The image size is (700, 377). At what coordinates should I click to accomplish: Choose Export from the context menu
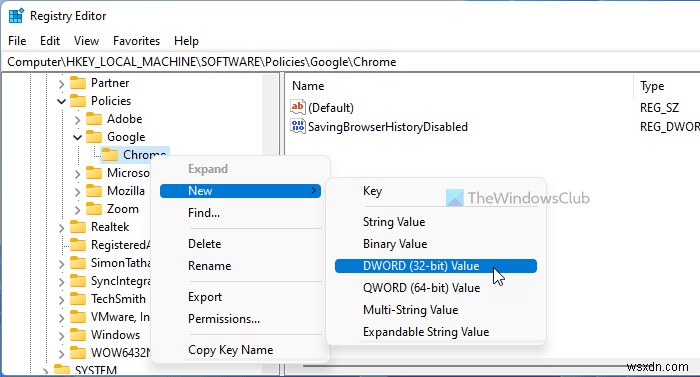(240, 297)
